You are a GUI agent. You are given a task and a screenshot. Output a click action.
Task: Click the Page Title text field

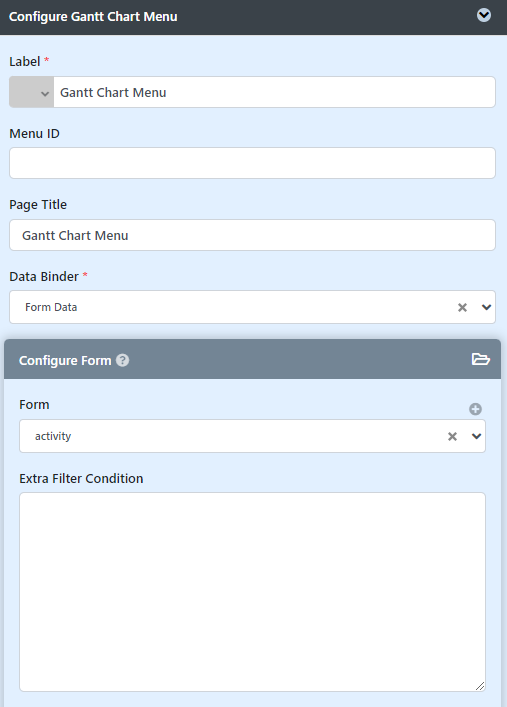click(252, 235)
